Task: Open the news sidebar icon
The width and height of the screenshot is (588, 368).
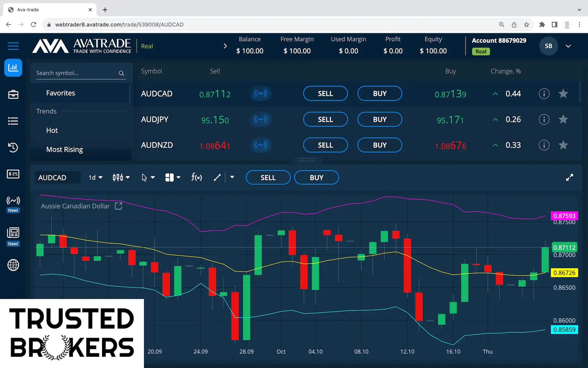Action: click(13, 233)
